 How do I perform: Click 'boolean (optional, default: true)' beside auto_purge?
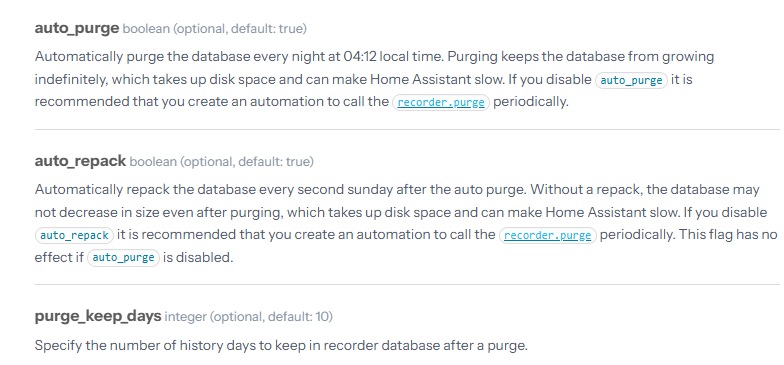(x=214, y=29)
